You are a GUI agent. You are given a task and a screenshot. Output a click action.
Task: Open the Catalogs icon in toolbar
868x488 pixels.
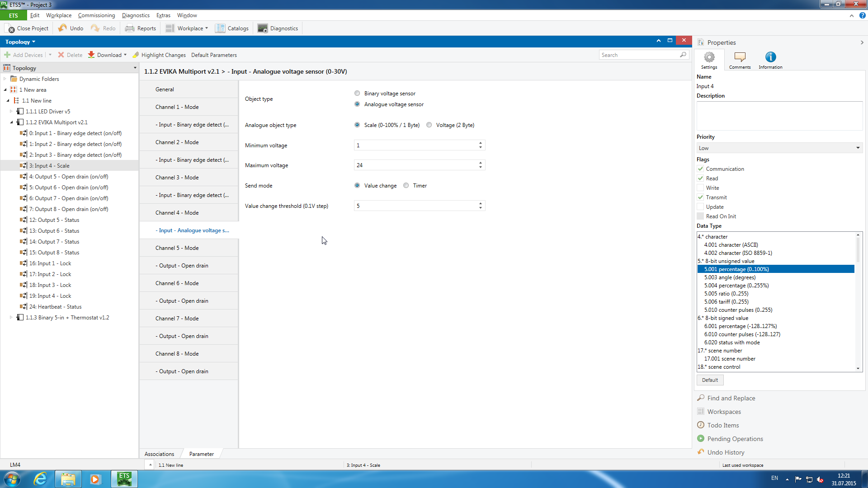220,28
